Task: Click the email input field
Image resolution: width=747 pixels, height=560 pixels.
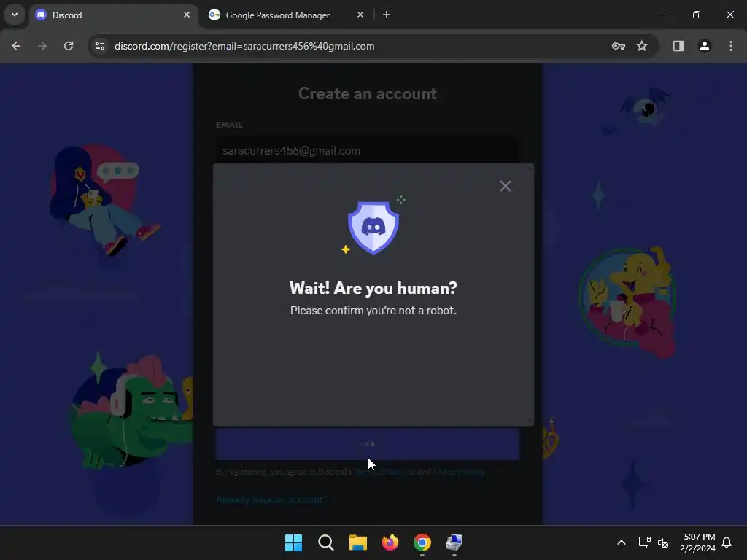Action: tap(368, 150)
